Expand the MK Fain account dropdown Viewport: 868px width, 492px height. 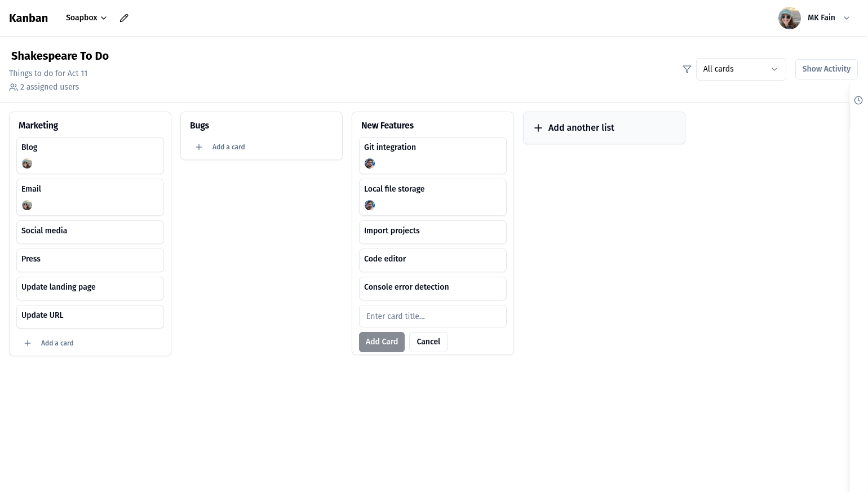click(847, 17)
